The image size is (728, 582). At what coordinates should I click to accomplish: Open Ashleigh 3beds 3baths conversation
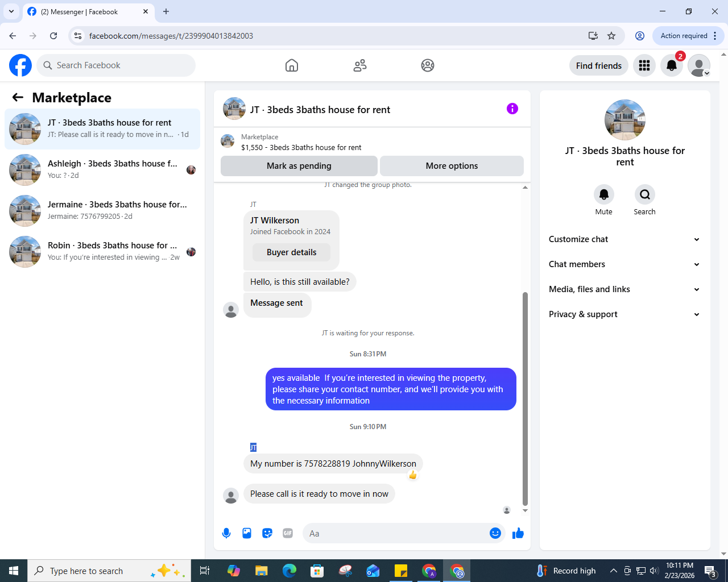coord(102,170)
